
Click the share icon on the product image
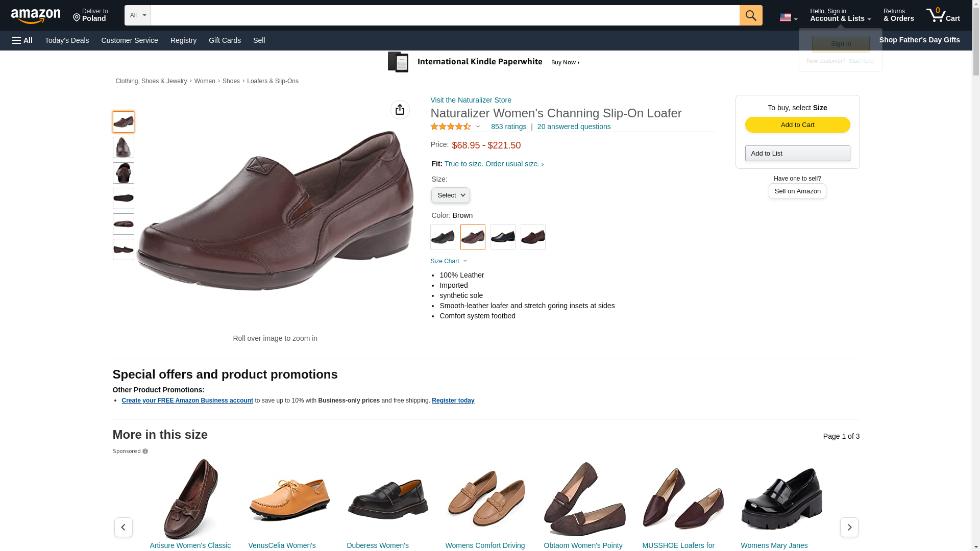tap(400, 110)
